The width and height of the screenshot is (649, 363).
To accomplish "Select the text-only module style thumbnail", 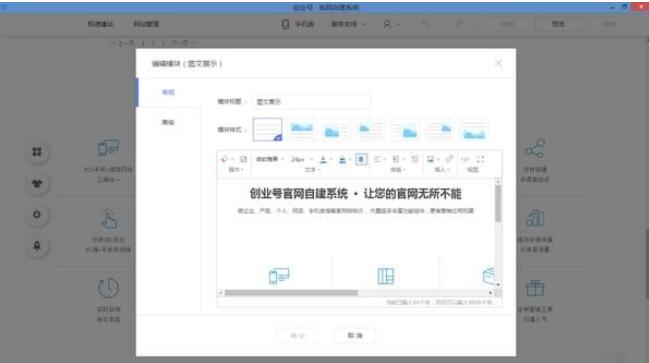I will (x=267, y=130).
